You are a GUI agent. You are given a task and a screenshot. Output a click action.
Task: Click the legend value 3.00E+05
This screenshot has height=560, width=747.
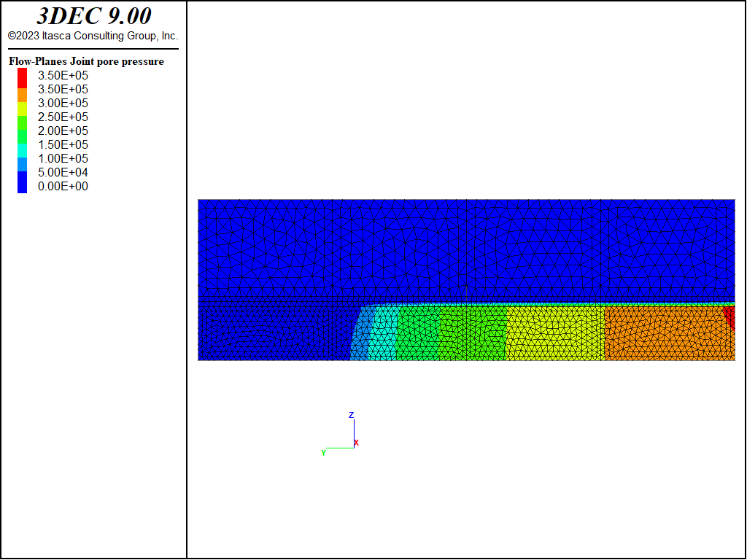point(63,104)
